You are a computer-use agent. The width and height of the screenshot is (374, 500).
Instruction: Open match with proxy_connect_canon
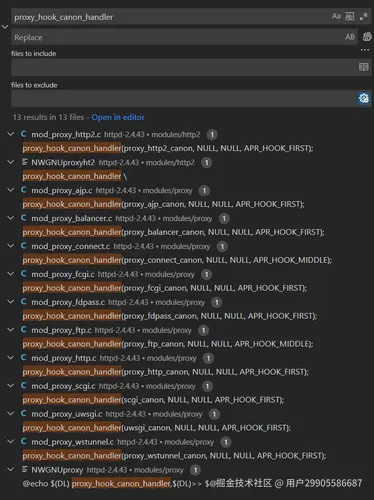click(177, 260)
